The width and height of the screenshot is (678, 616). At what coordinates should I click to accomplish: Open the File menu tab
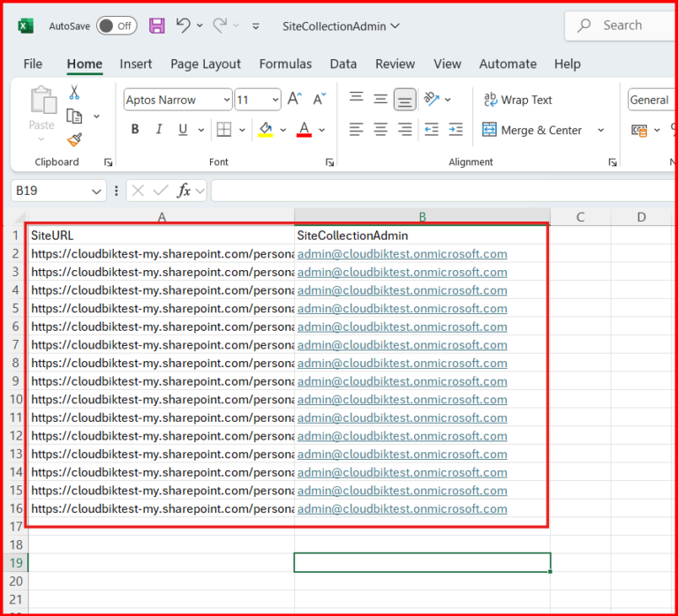click(33, 64)
